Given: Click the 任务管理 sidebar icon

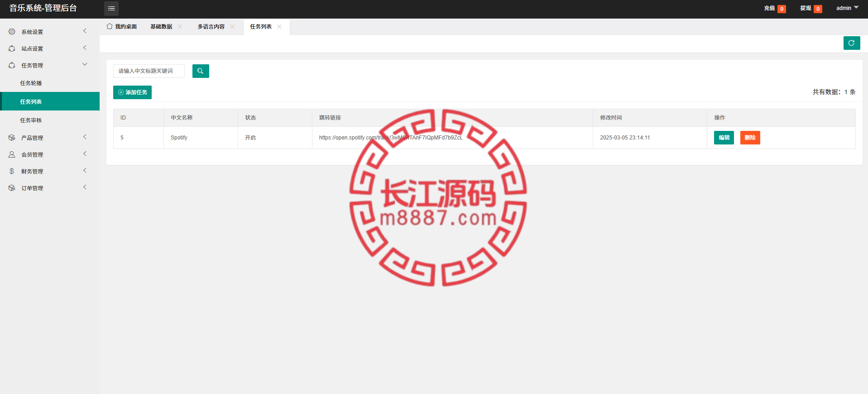Looking at the screenshot, I should (12, 65).
